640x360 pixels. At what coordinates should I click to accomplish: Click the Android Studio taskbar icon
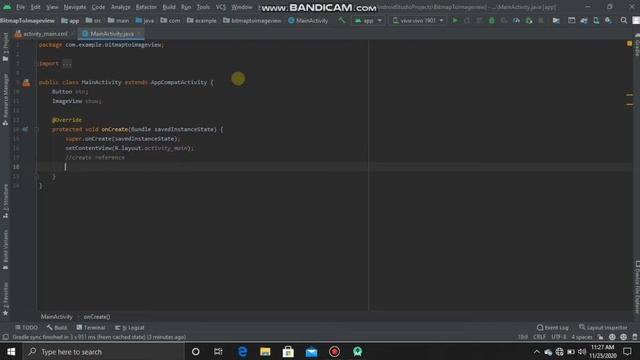358,351
